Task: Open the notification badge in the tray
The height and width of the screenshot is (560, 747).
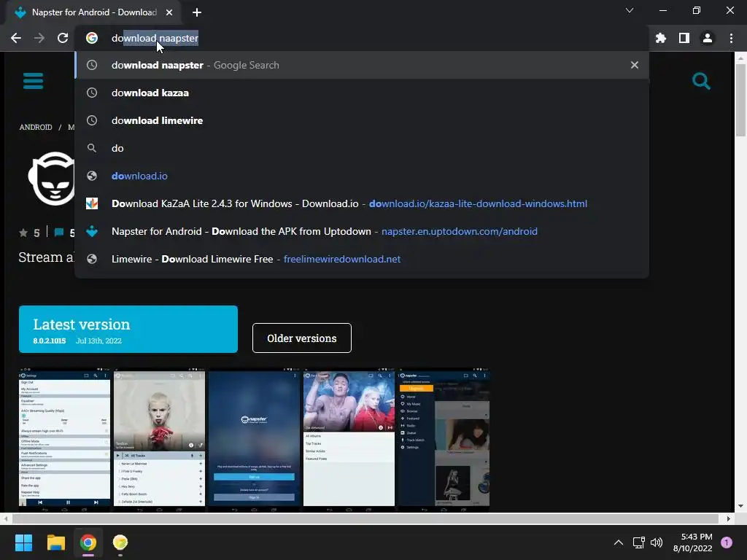Action: pyautogui.click(x=727, y=542)
